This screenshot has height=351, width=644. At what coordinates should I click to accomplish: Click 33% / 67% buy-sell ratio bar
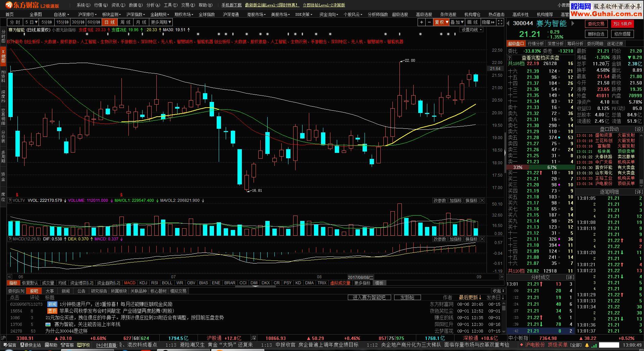pos(540,167)
